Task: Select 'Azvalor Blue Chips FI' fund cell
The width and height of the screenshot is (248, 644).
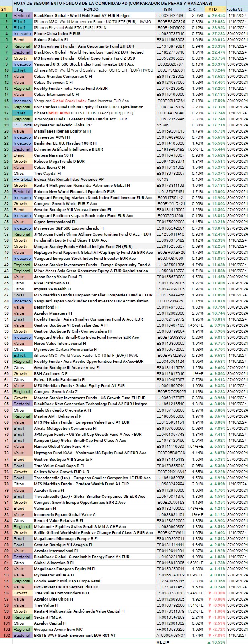Action: point(93,599)
